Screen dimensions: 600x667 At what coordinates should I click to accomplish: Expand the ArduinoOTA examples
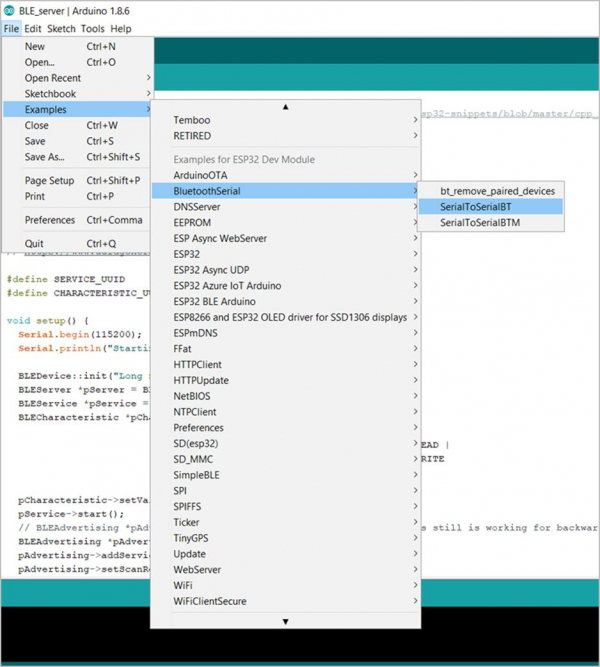286,175
